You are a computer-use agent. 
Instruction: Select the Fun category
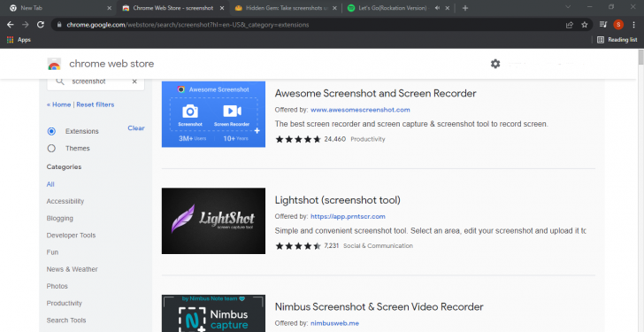pos(52,252)
